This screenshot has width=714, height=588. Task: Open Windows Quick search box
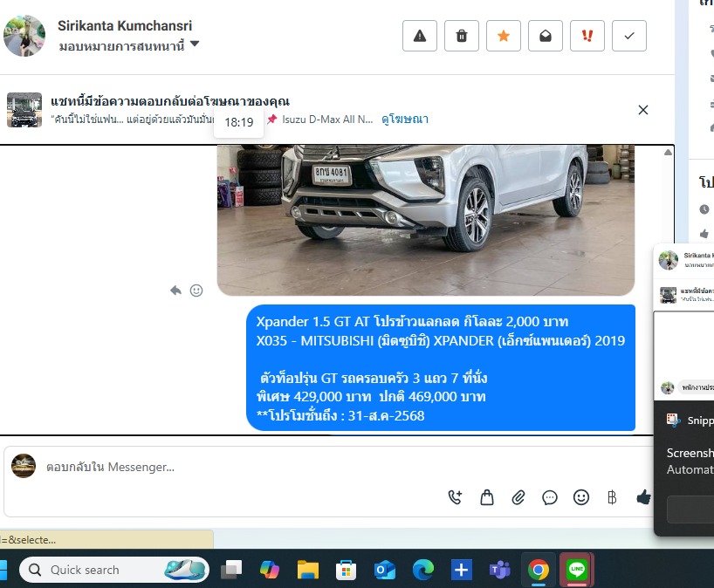(x=114, y=570)
